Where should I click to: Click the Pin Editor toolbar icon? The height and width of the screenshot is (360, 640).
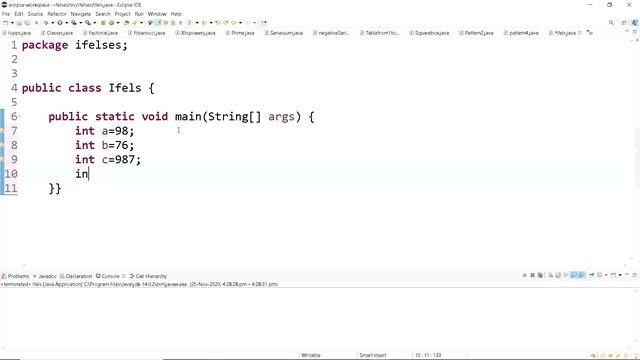coord(264,23)
